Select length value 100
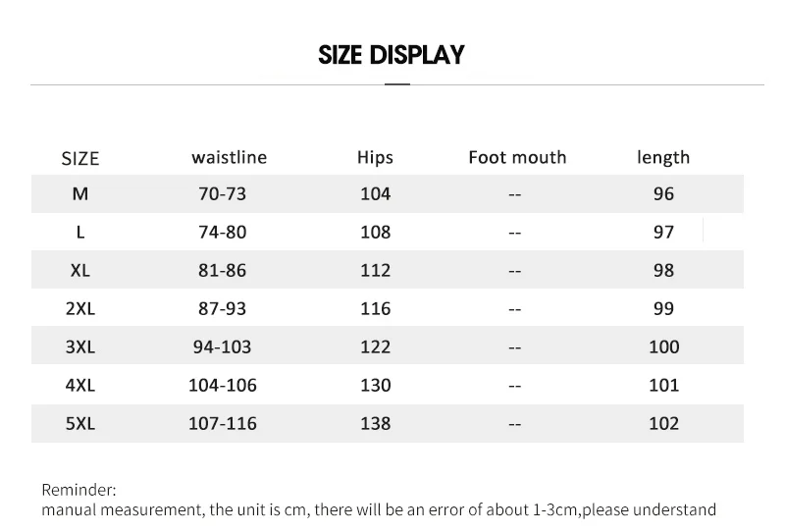This screenshot has width=785, height=532. tap(664, 346)
